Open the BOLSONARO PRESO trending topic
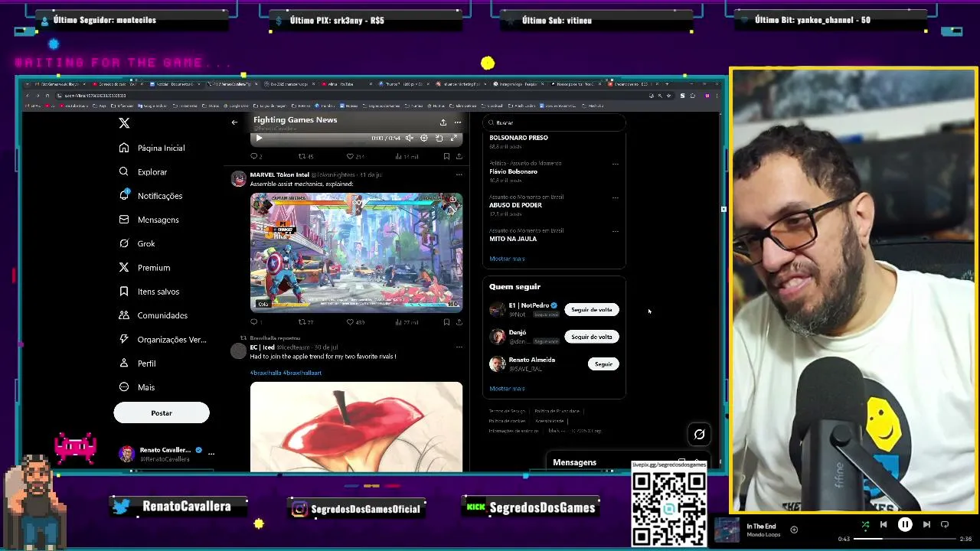 [518, 138]
